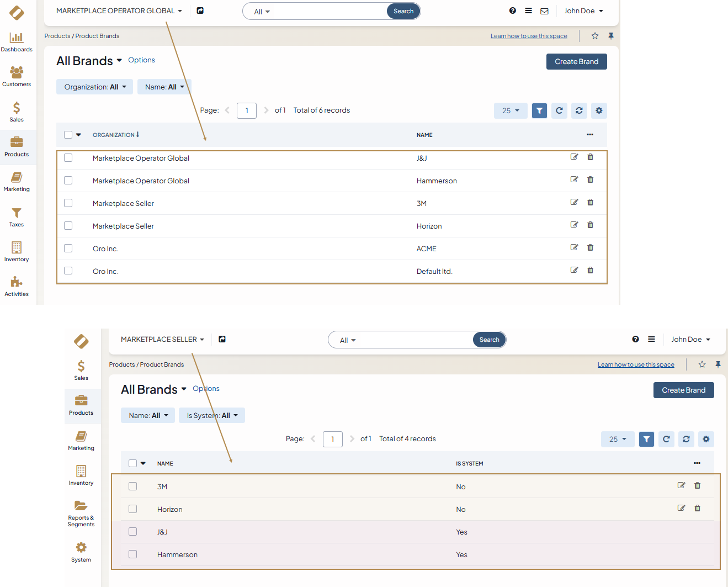Open the lower Learn how to use this space link
This screenshot has height=587, width=728.
pos(636,365)
